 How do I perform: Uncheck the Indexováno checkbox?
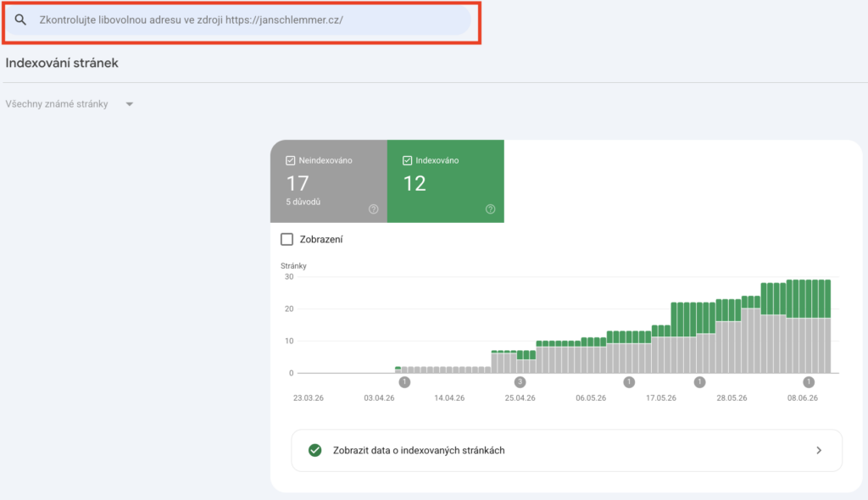408,160
